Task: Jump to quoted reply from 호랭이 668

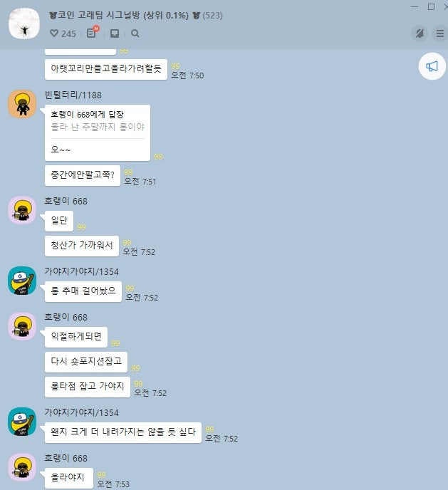Action: [98, 121]
